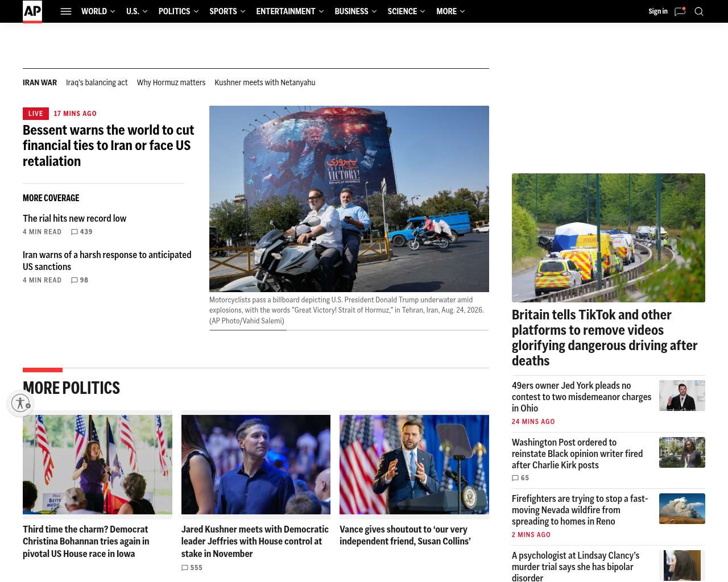Viewport: 728px width, 582px height.
Task: Open the notifications chat icon
Action: tap(680, 11)
